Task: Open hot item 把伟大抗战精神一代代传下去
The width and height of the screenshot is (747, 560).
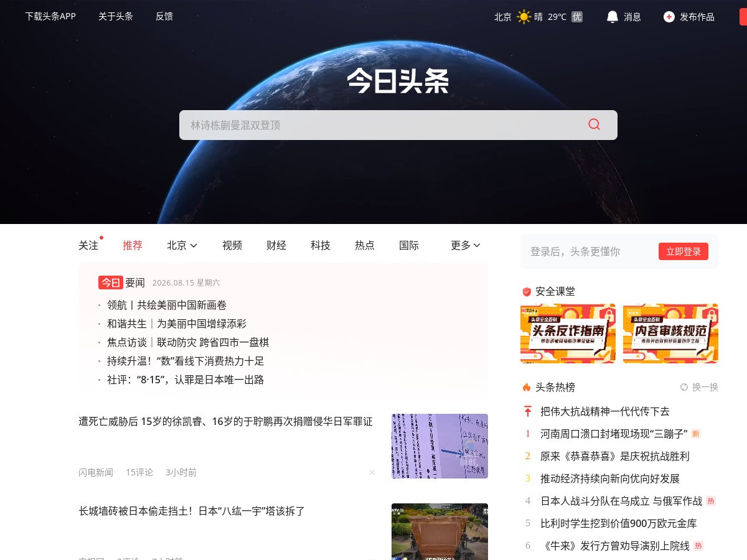Action: tap(605, 411)
